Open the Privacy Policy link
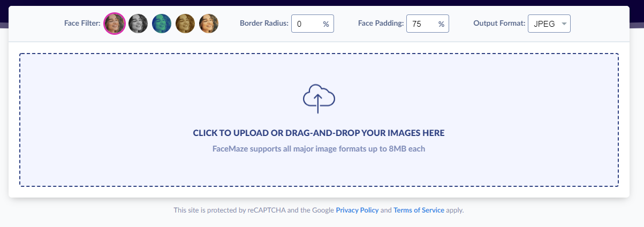 357,210
